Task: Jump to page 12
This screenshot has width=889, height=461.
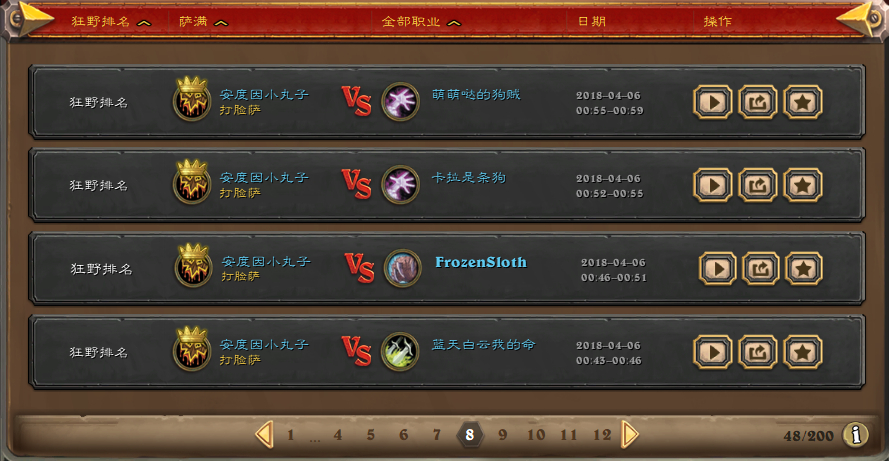Action: pos(602,435)
